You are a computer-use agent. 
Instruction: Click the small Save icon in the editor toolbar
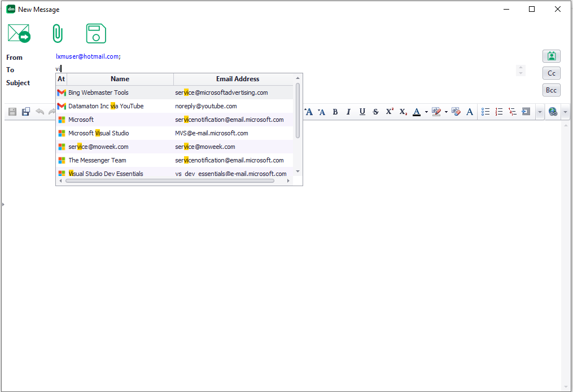pos(12,112)
